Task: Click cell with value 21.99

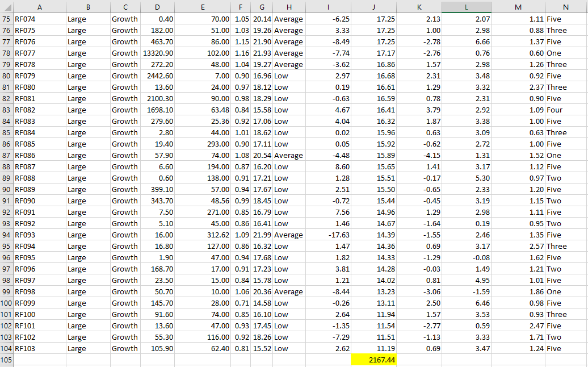Action: coord(262,235)
